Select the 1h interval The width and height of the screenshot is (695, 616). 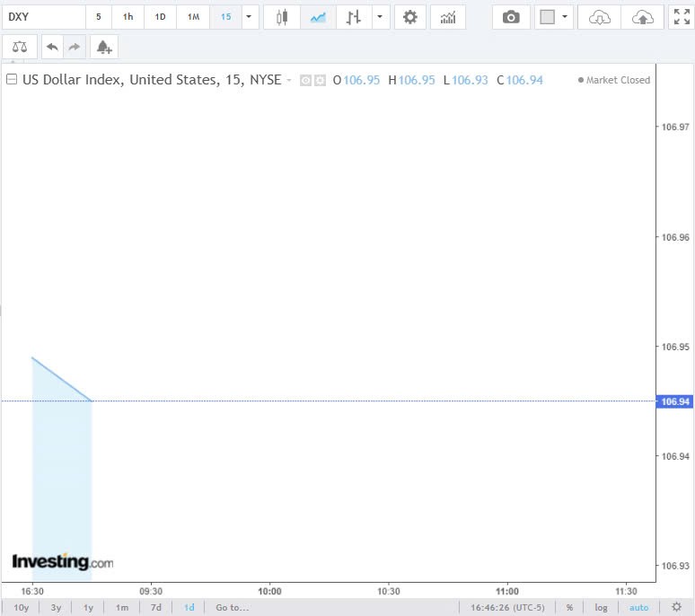point(128,17)
